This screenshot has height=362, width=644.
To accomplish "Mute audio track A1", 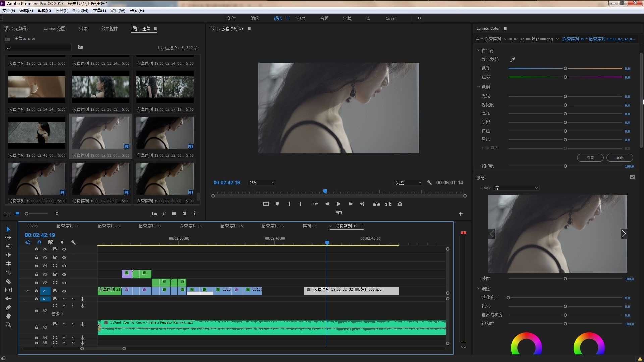I will coord(64,299).
